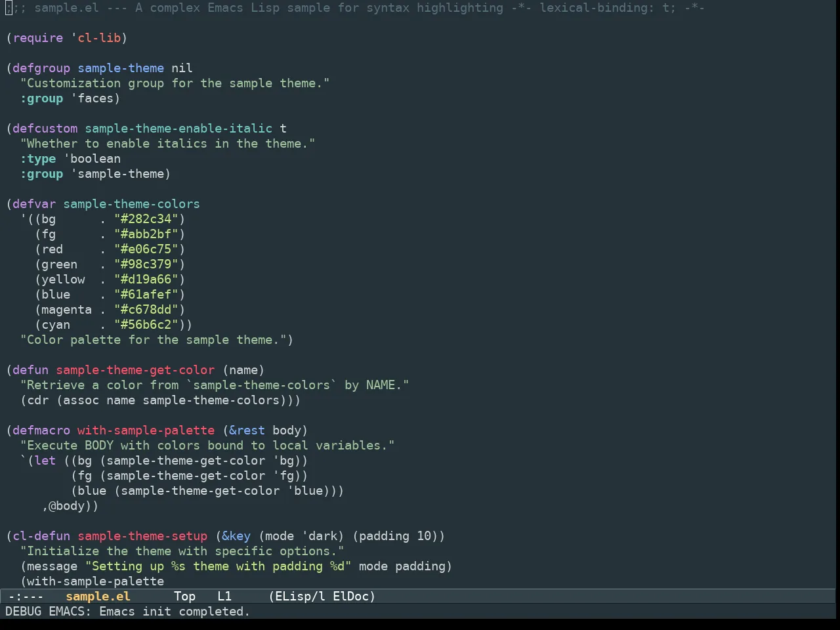
Task: Click the ELisp/l major mode indicator
Action: [x=300, y=597]
